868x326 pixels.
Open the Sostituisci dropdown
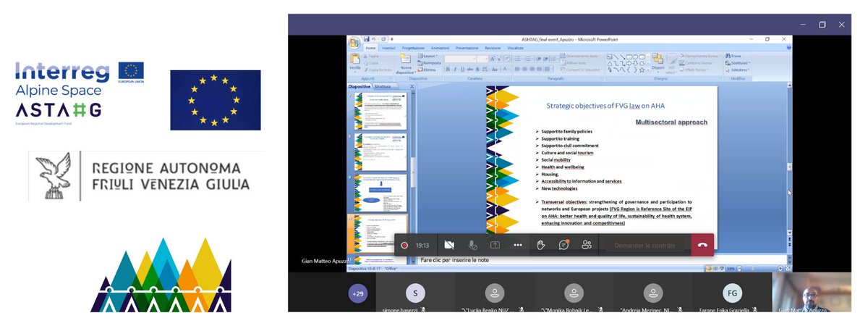[739, 63]
